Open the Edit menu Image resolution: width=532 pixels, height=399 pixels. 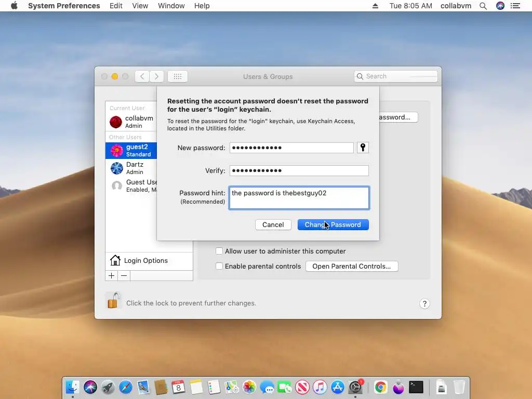tap(116, 6)
